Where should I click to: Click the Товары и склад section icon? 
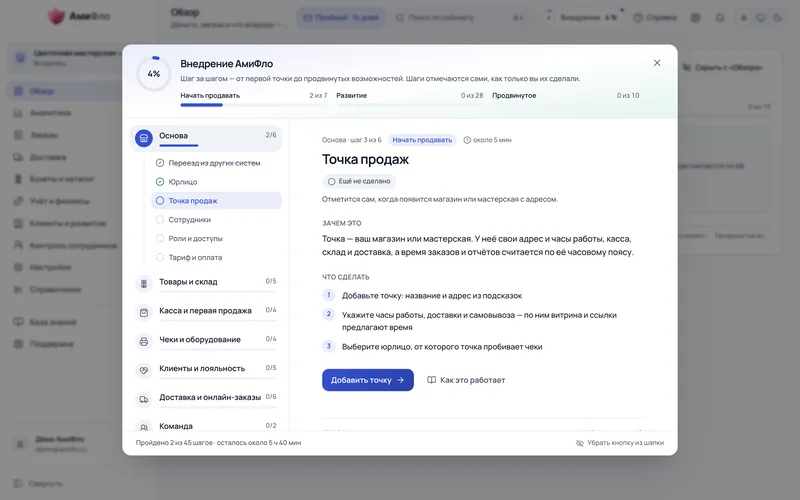pyautogui.click(x=144, y=283)
